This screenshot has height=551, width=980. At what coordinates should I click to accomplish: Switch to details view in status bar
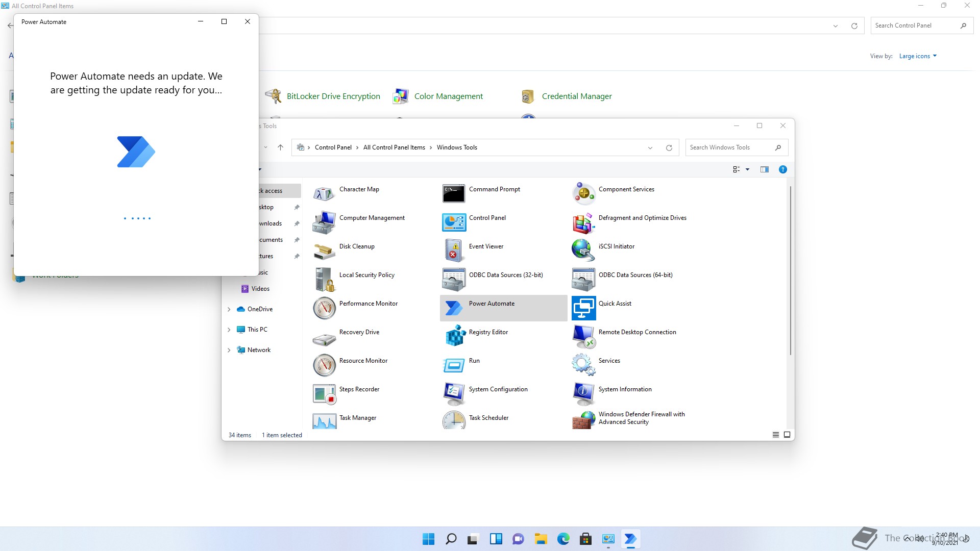(775, 435)
